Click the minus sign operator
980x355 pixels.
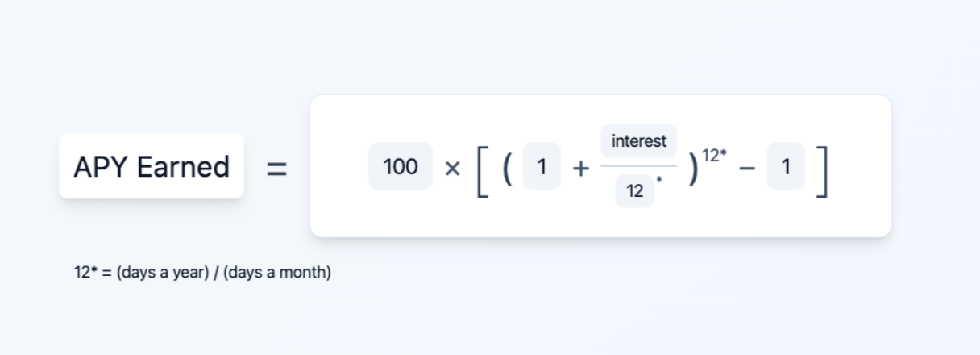(x=745, y=168)
